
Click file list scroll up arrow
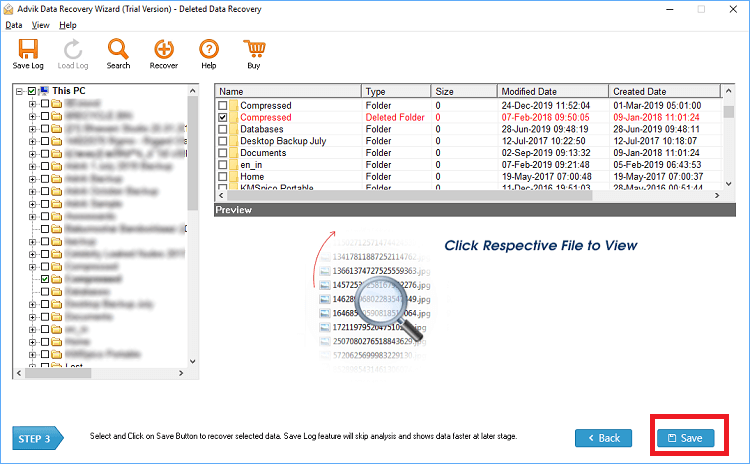tap(728, 90)
